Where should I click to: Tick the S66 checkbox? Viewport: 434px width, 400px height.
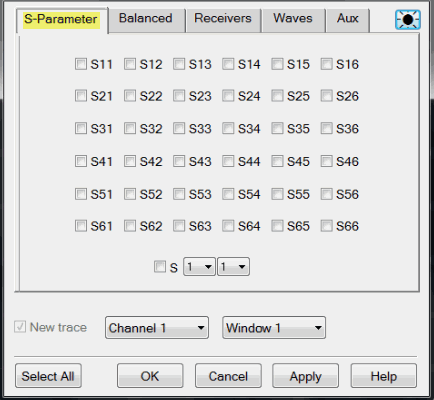pos(326,226)
